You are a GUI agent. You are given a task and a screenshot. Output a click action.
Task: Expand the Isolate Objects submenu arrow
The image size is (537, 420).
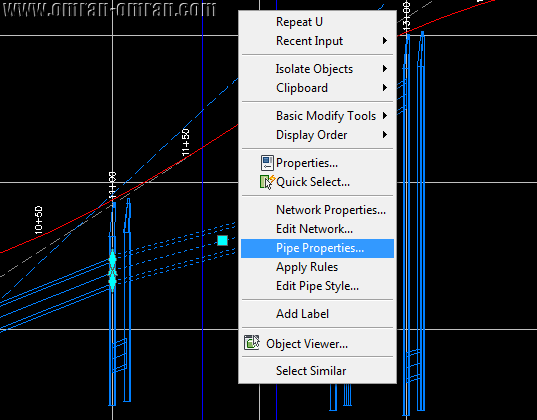tap(385, 69)
